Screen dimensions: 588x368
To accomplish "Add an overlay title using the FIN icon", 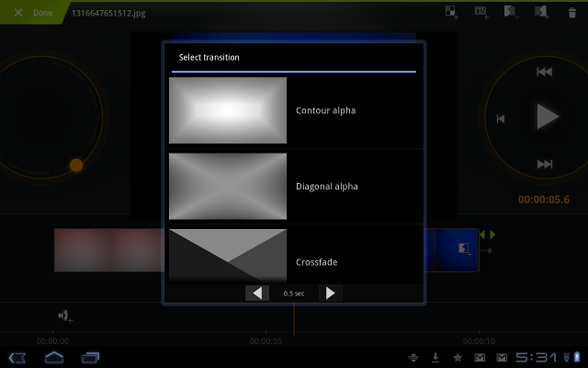I will 481,12.
